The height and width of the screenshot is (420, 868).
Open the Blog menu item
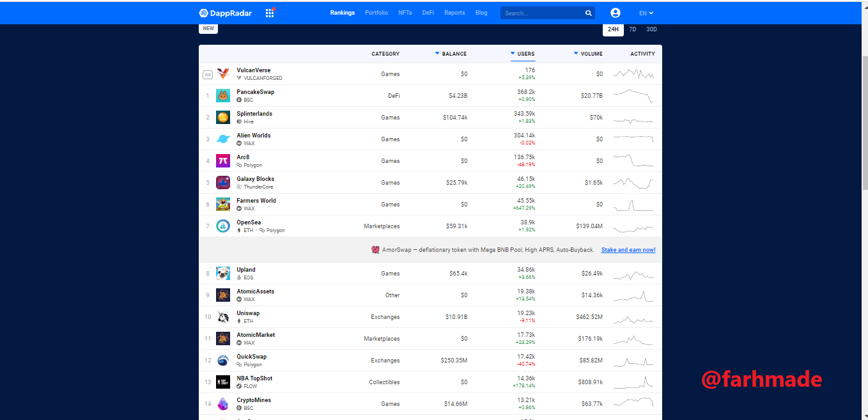click(x=481, y=13)
